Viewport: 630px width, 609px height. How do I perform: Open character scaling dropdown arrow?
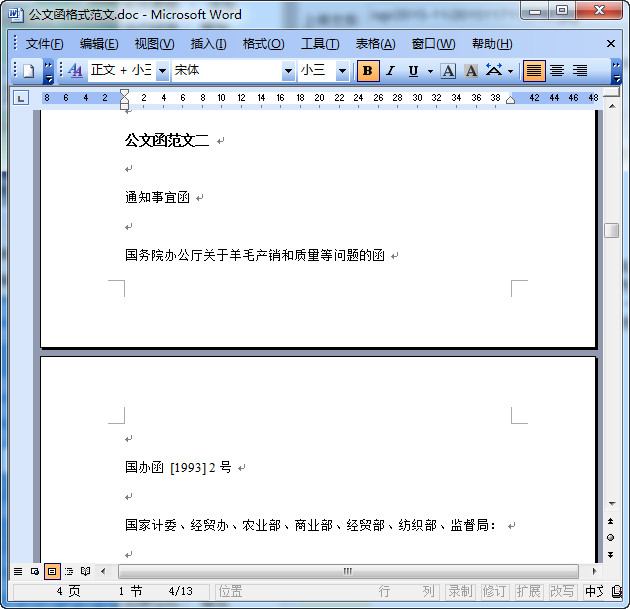(x=510, y=72)
